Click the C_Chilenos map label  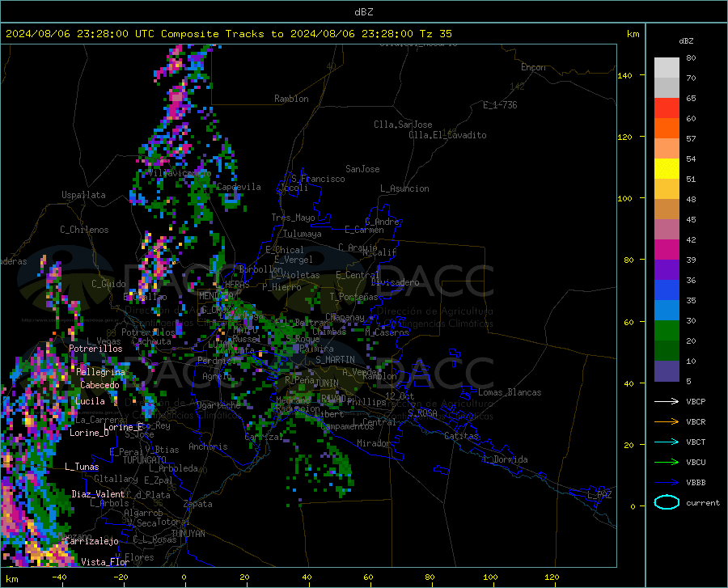[x=84, y=230]
